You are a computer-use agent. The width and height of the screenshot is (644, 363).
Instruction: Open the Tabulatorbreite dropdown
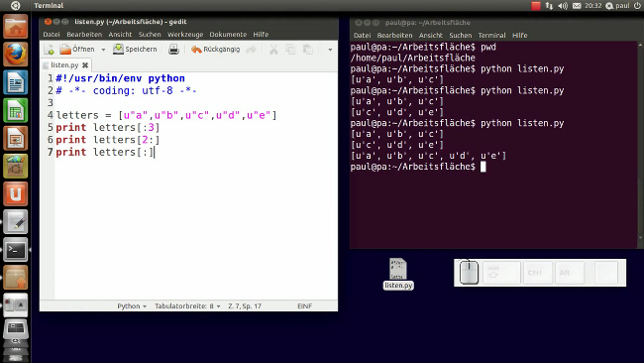187,305
